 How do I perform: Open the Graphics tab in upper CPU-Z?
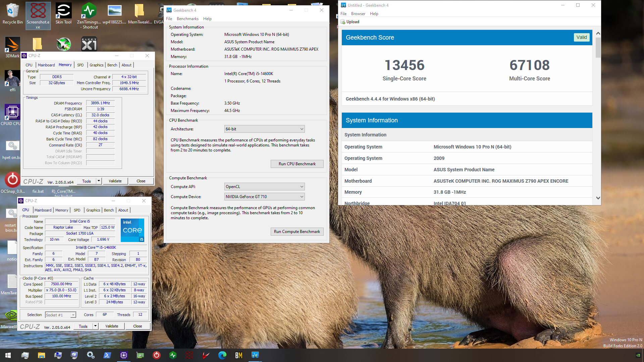tap(96, 65)
